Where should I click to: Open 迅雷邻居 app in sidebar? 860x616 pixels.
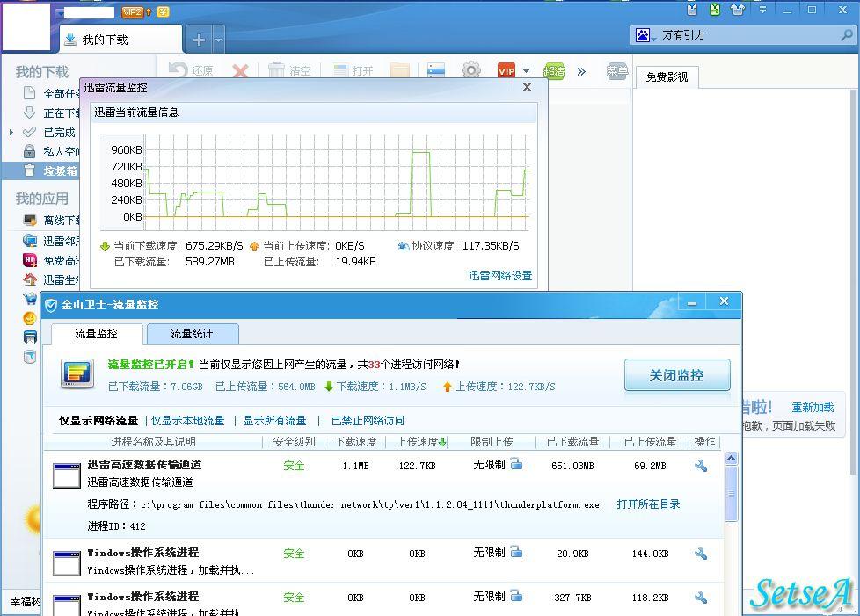(x=52, y=241)
